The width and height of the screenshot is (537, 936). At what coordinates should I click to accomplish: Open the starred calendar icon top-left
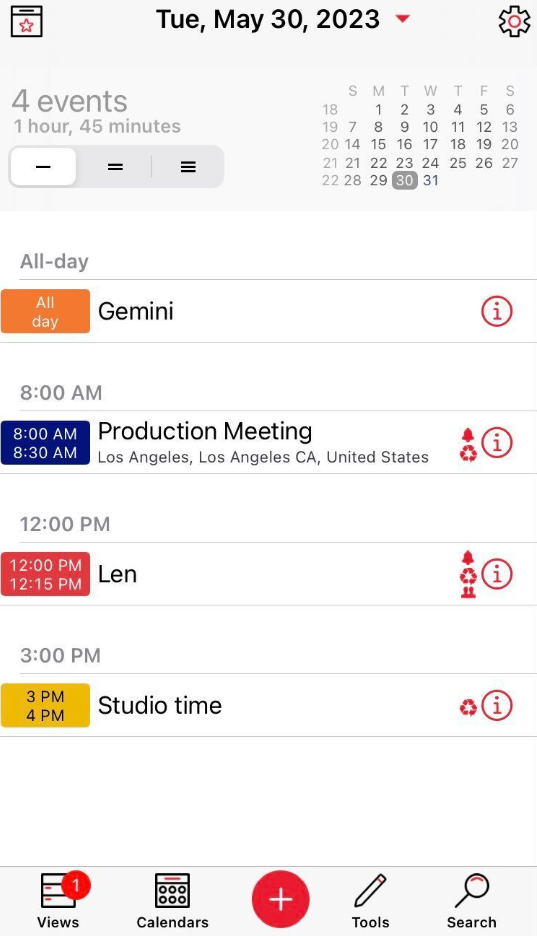[x=27, y=21]
